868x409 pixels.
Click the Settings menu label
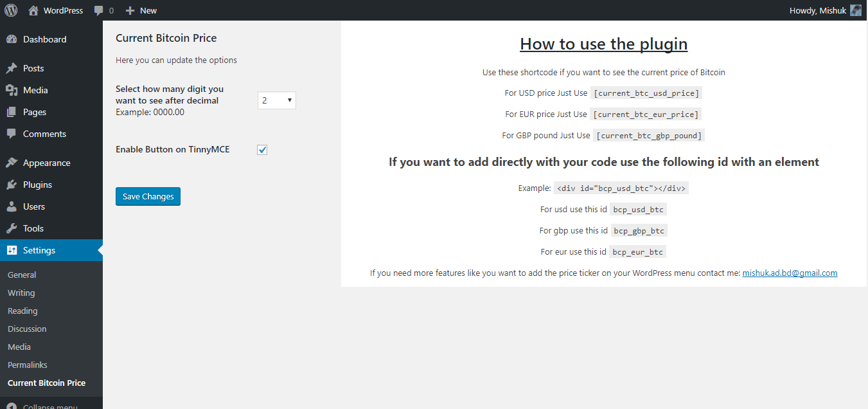tap(39, 250)
